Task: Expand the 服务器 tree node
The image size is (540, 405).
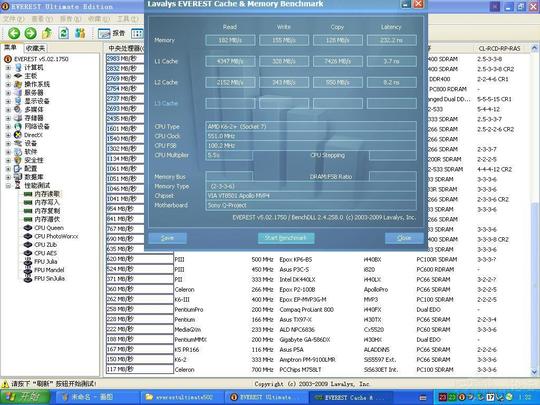Action: coord(8,93)
